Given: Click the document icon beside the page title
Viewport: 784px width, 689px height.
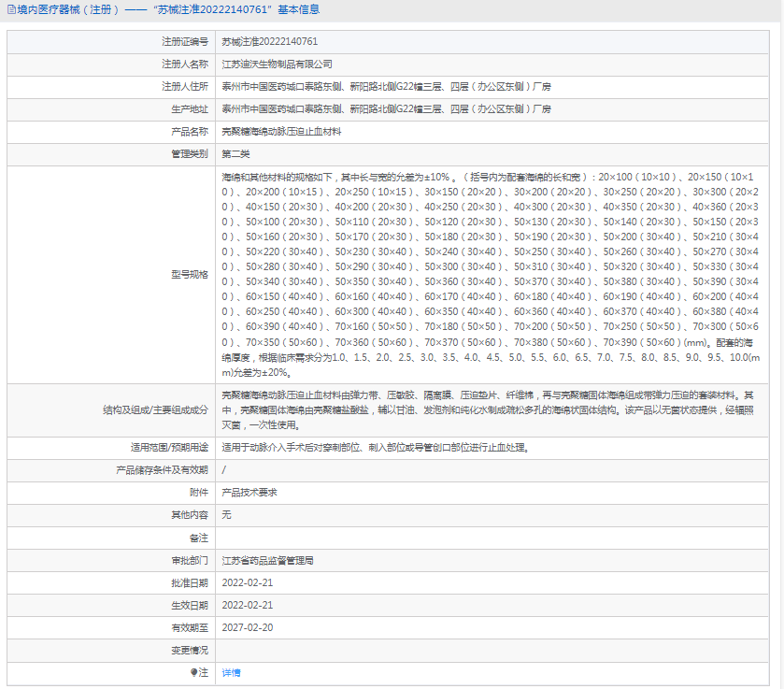Looking at the screenshot, I should [x=11, y=9].
